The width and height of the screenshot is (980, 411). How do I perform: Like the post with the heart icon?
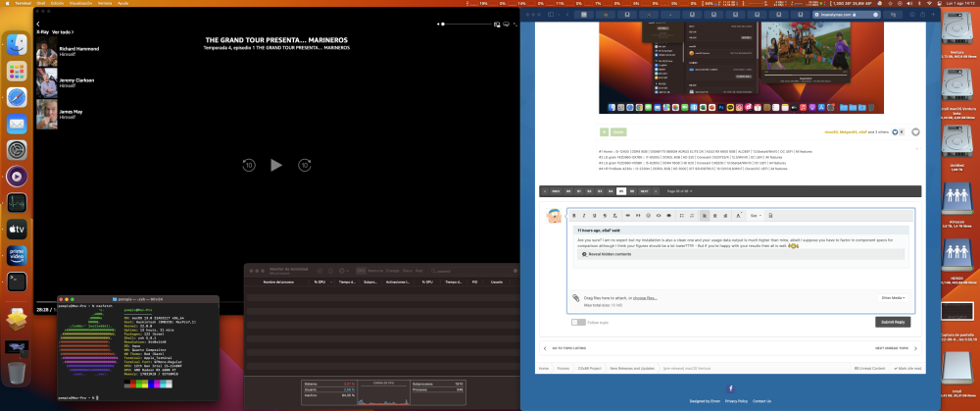[x=915, y=132]
